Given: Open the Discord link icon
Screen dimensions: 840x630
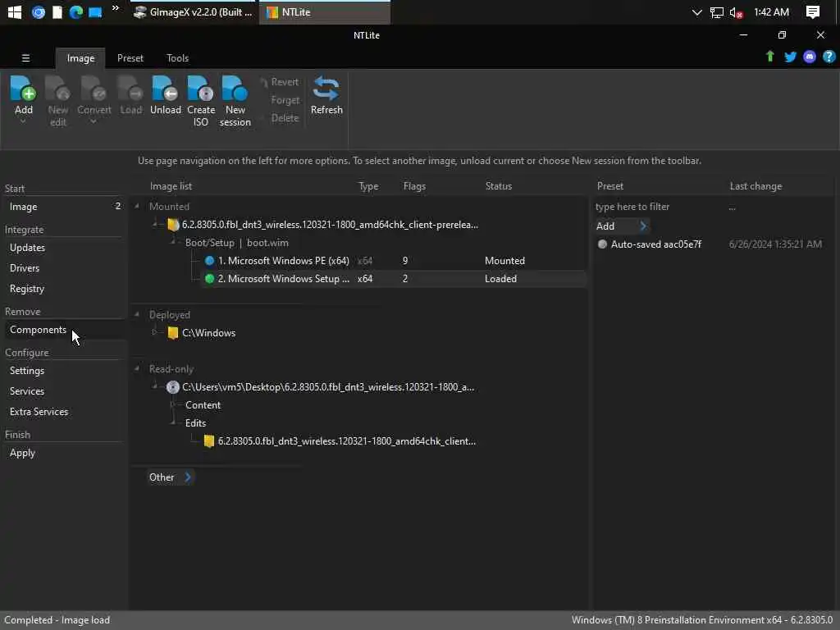Looking at the screenshot, I should [x=810, y=57].
